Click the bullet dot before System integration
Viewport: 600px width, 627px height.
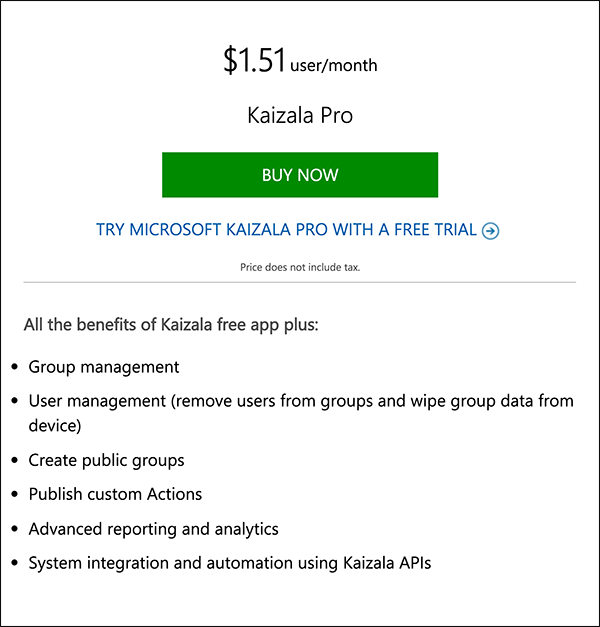pyautogui.click(x=15, y=563)
